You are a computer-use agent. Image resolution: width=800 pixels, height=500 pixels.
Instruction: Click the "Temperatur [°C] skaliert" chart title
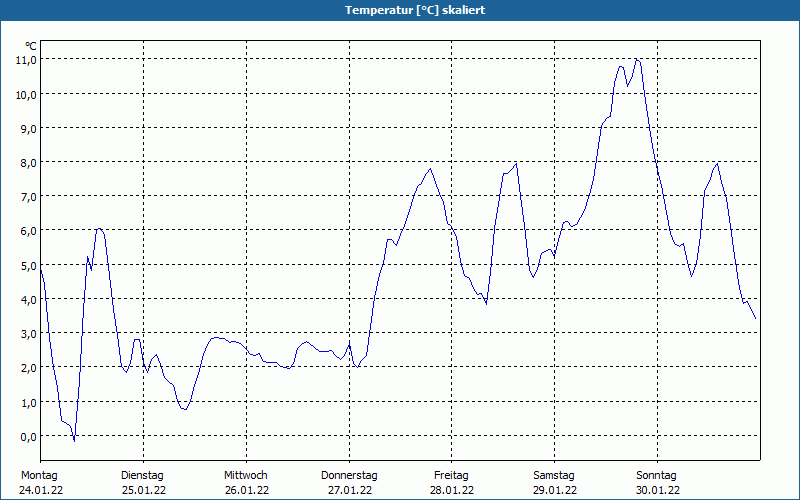pos(400,10)
